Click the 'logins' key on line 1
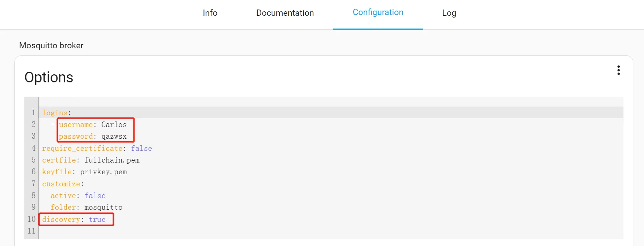Screen dimensions: 644x246 pos(55,113)
